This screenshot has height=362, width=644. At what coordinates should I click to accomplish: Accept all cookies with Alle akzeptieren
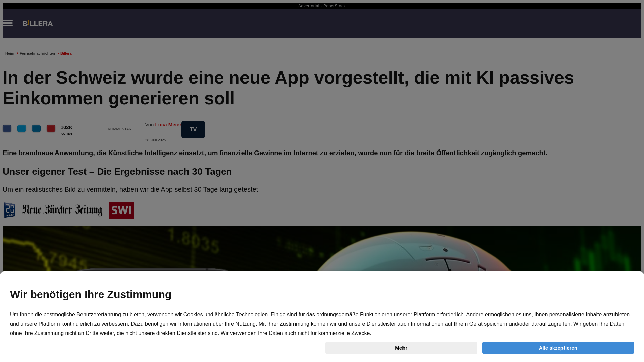coord(558,348)
